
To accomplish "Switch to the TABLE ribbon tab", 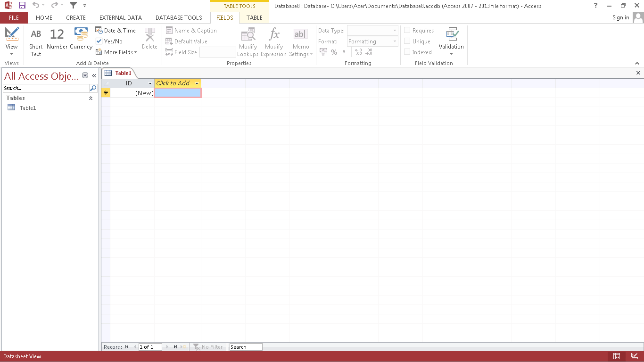I will click(254, 17).
